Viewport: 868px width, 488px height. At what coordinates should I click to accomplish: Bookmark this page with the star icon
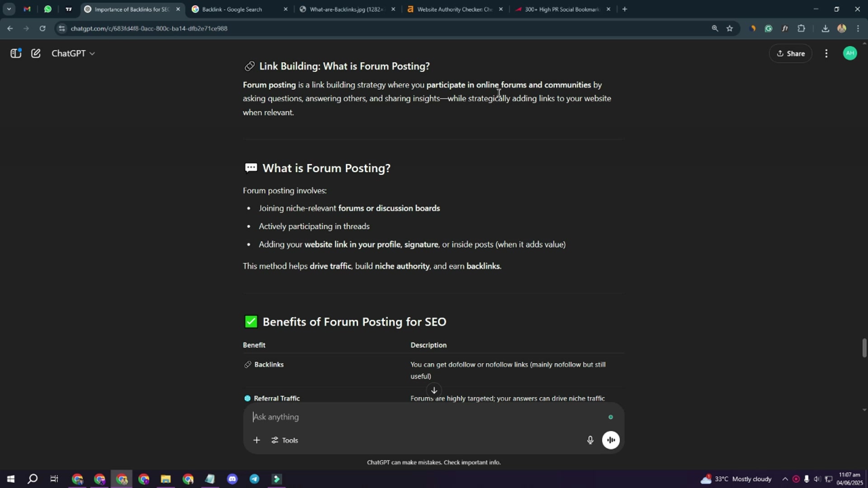(730, 28)
